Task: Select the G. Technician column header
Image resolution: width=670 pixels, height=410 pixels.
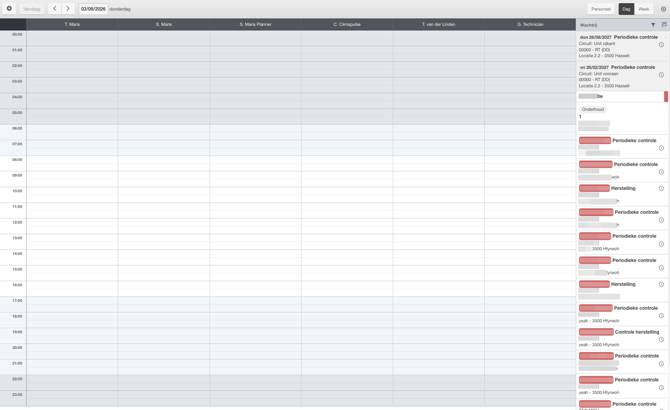Action: click(530, 24)
